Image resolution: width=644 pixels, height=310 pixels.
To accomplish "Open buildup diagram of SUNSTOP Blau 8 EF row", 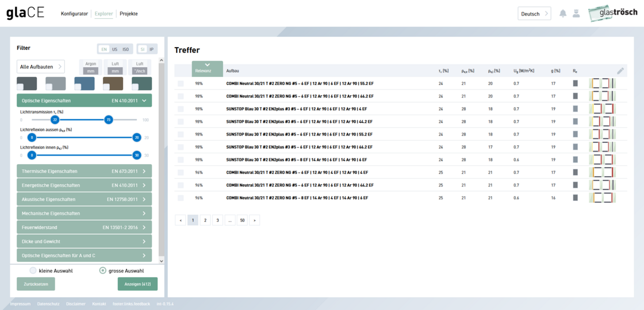I will [x=603, y=160].
